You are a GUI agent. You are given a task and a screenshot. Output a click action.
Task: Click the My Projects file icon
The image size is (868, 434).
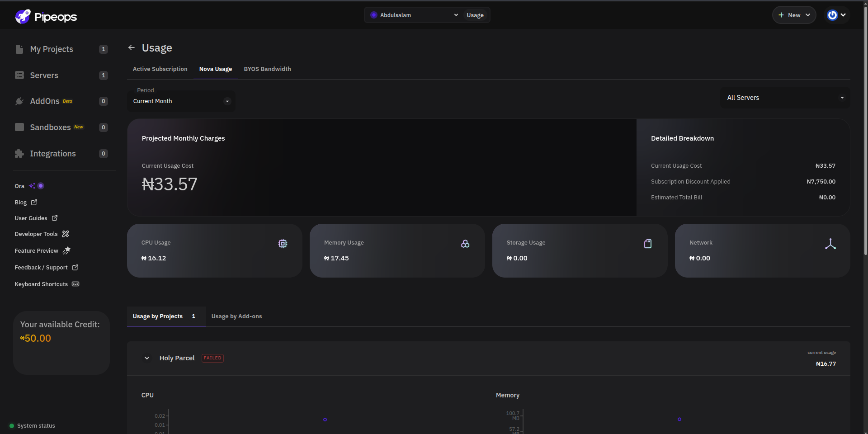pyautogui.click(x=19, y=49)
